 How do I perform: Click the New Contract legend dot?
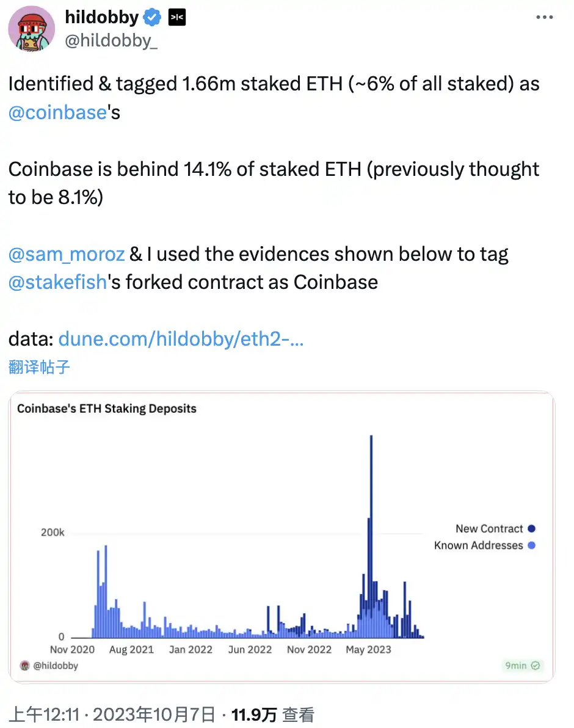tap(531, 529)
